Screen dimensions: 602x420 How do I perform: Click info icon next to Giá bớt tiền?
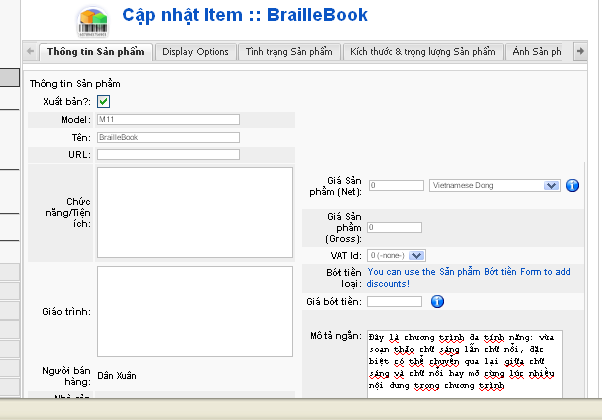437,301
